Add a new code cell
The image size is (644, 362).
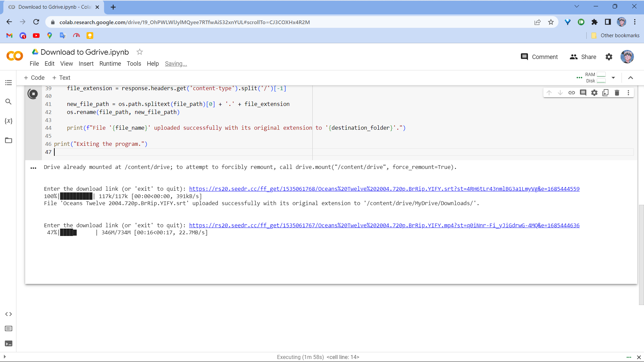(x=34, y=77)
